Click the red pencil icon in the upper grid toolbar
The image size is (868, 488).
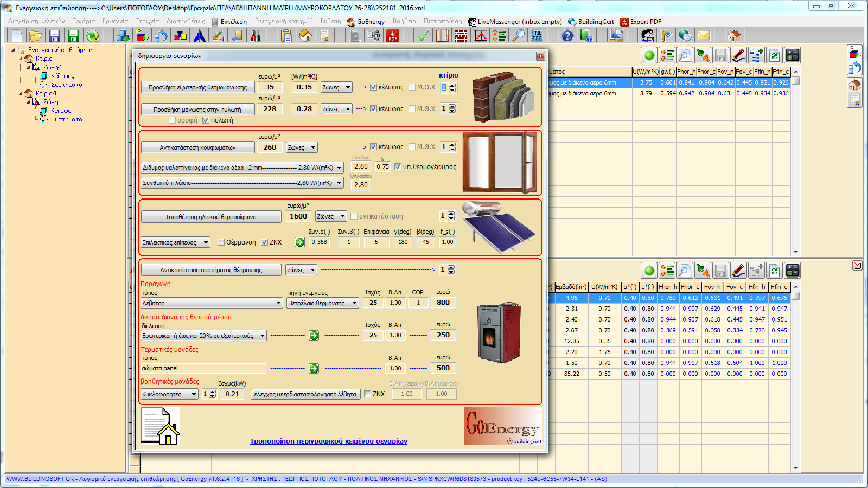pos(738,55)
